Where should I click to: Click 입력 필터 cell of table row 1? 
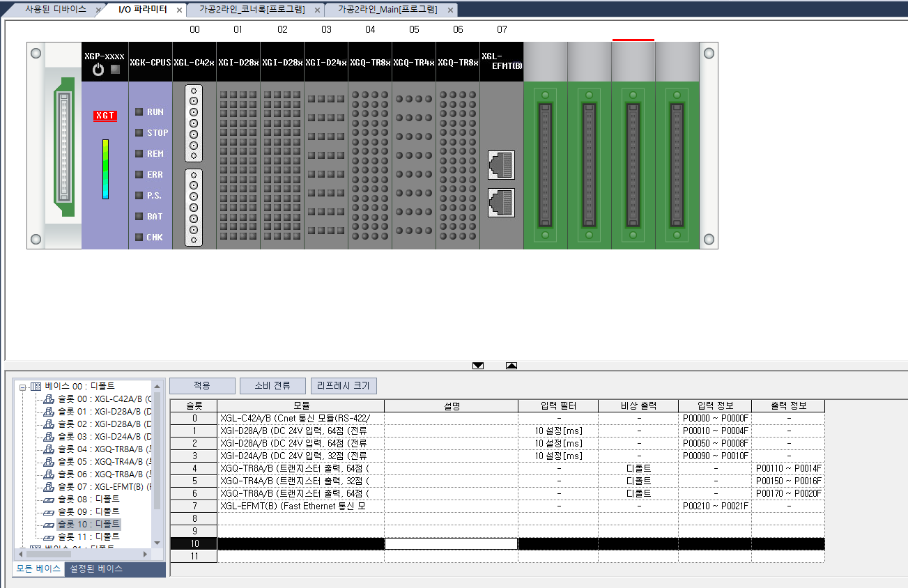[558, 431]
